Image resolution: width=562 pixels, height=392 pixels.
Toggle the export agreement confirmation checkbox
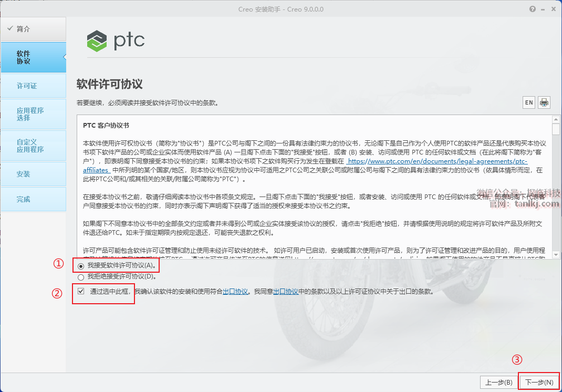coord(81,291)
